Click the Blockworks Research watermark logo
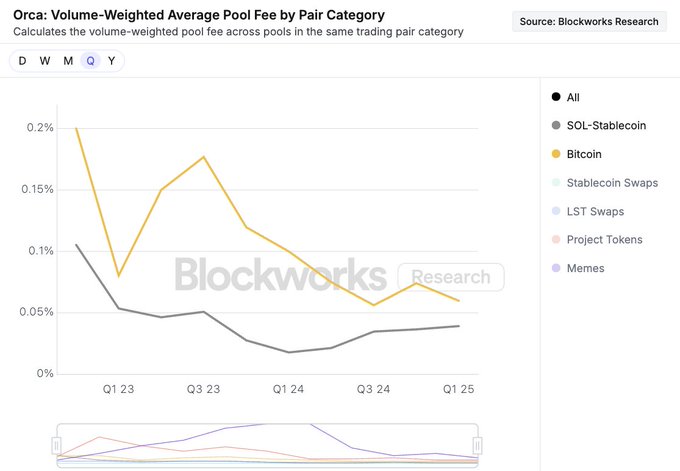 click(x=339, y=276)
